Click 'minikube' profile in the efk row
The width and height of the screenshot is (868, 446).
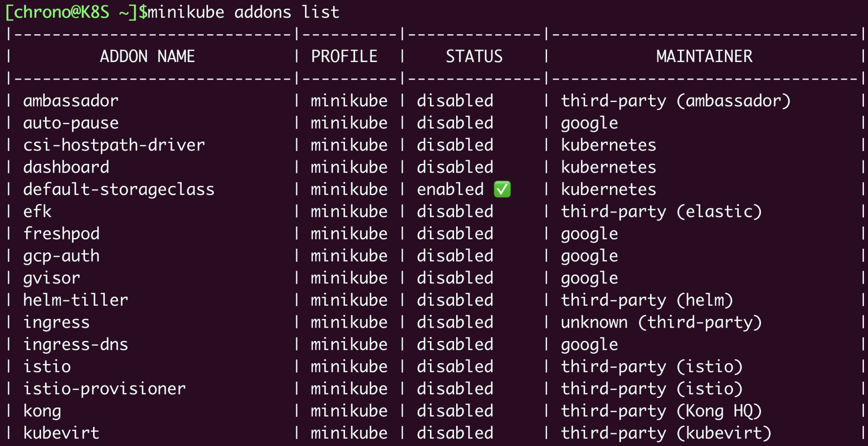click(x=349, y=211)
